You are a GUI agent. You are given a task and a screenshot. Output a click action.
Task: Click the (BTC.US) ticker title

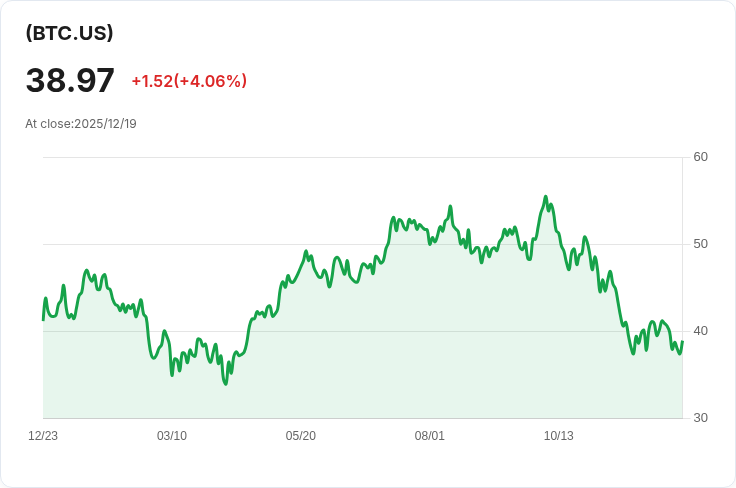click(69, 33)
